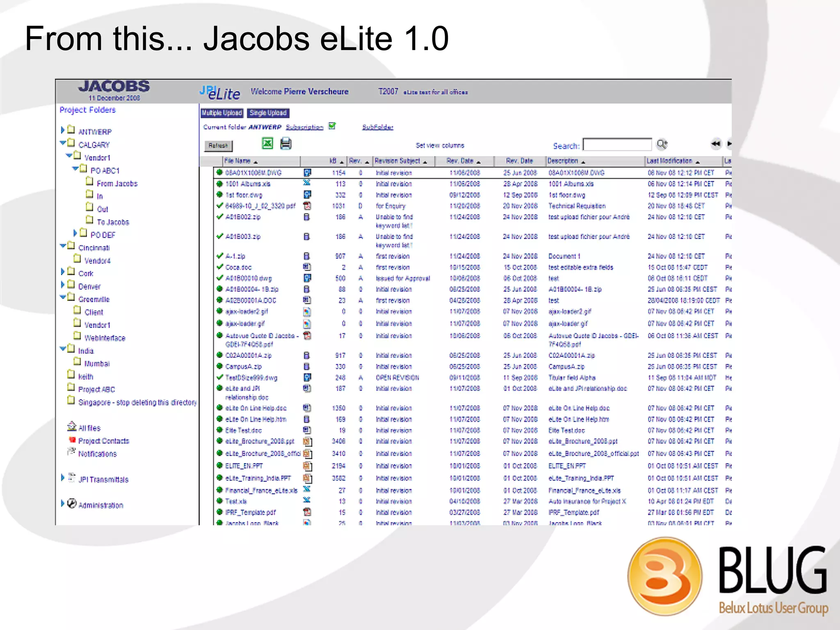Click the Multiple Upload button
The height and width of the screenshot is (630, 840).
pyautogui.click(x=222, y=113)
